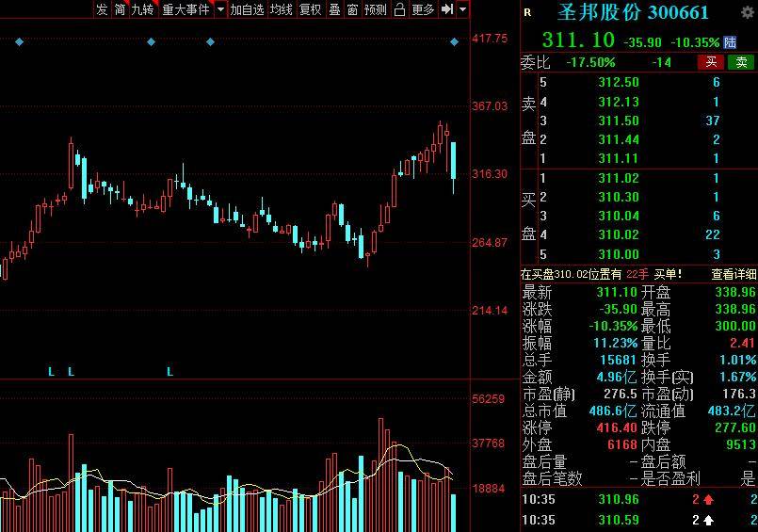758x532 pixels.
Task: Click the tick row price 310.96
Action: coord(619,500)
